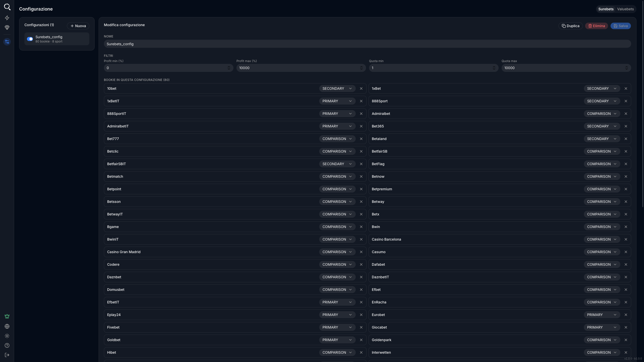Remove the Goldenpark bookie
Image resolution: width=644 pixels, height=362 pixels.
pos(626,340)
